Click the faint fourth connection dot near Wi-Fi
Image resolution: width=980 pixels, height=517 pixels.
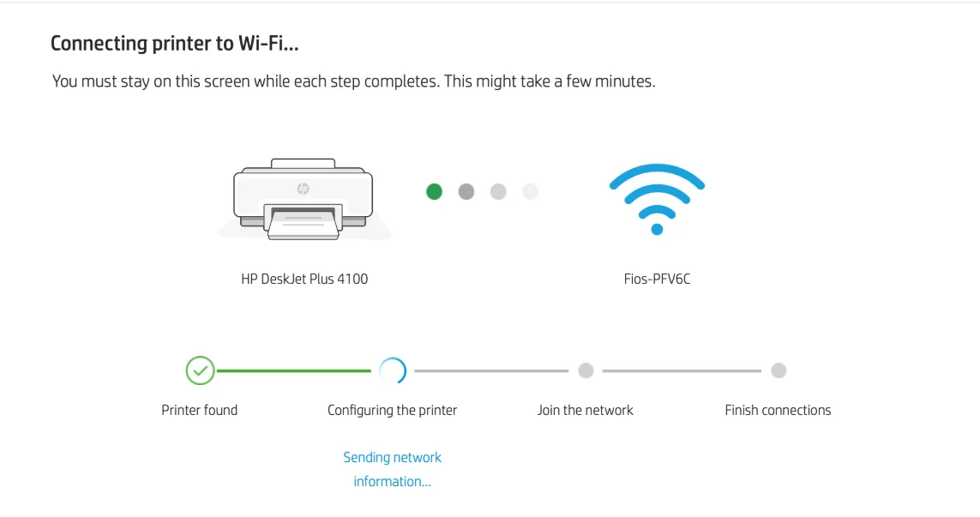point(530,192)
